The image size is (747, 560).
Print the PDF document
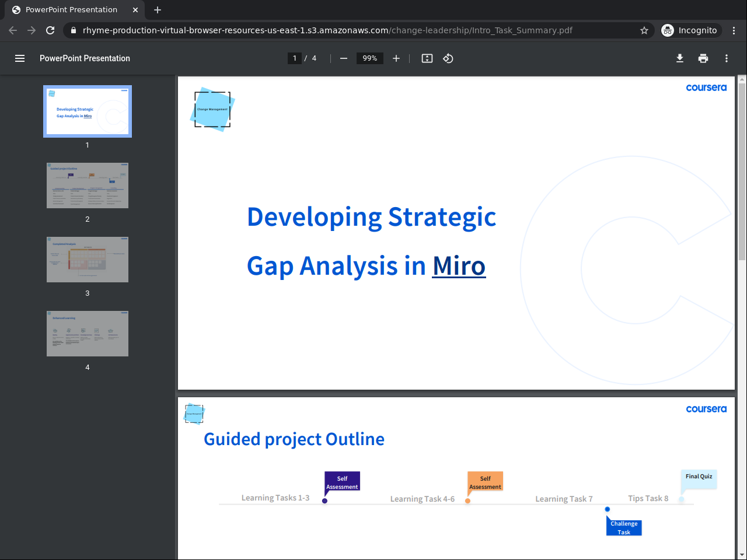point(703,58)
